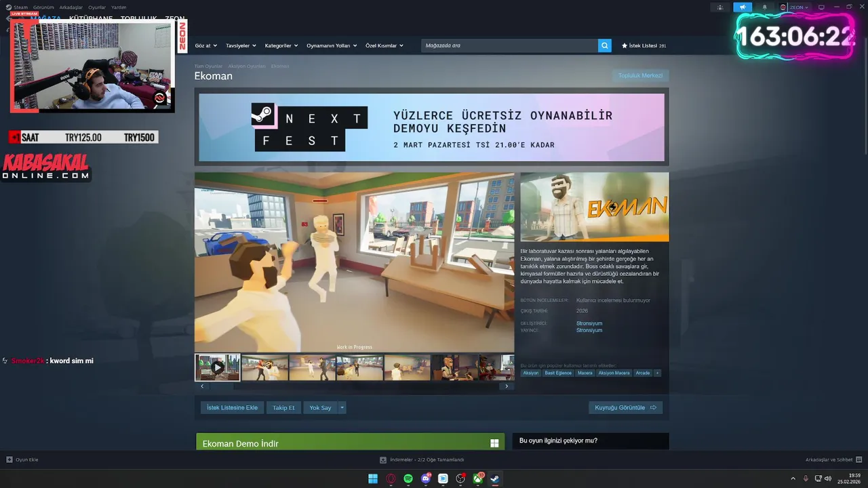Viewport: 868px width, 488px height.
Task: Click the Aksiyon tag
Action: click(x=531, y=373)
